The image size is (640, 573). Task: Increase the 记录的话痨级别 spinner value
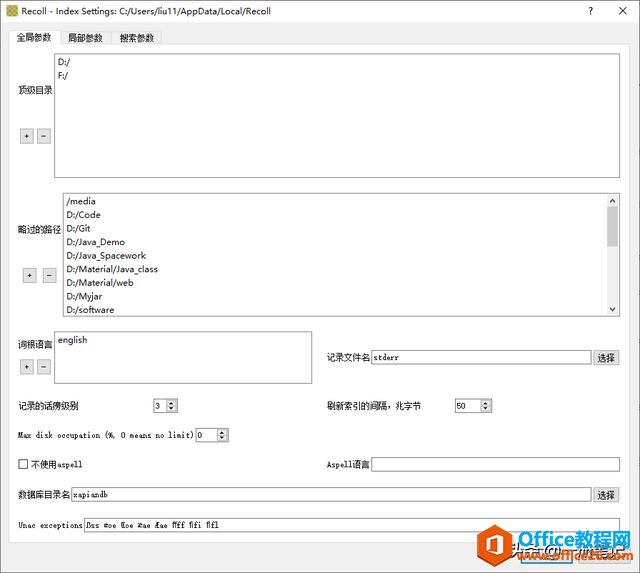(171, 403)
